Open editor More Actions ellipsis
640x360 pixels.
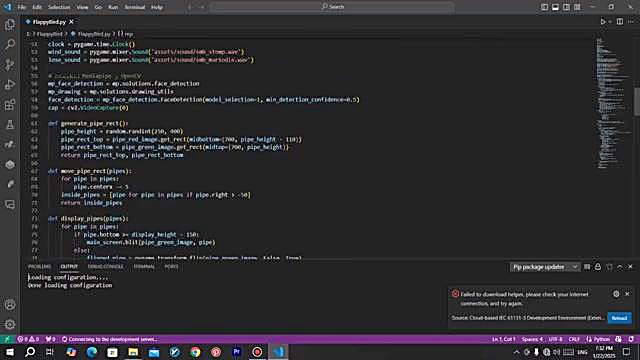pyautogui.click(x=631, y=22)
